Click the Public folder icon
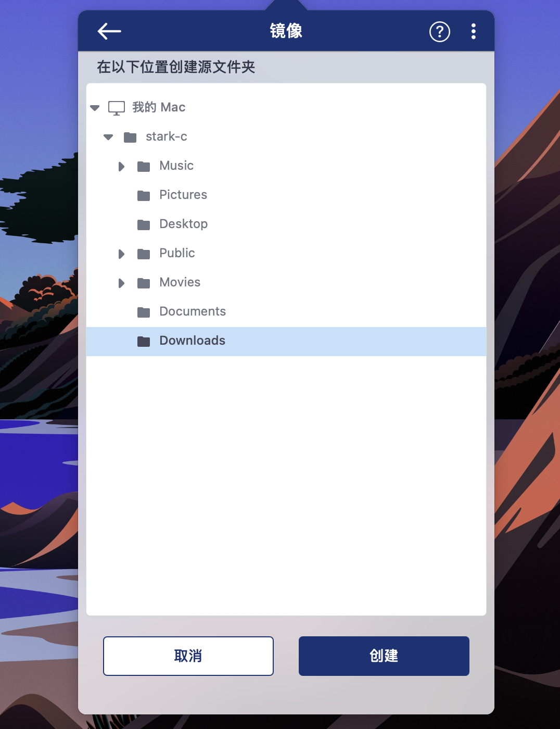This screenshot has width=560, height=729. point(144,254)
